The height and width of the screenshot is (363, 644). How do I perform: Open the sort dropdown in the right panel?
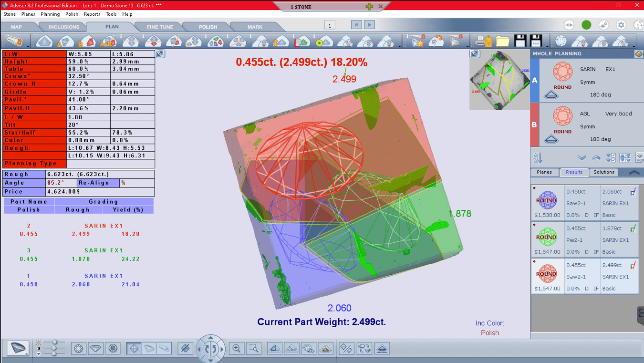(539, 157)
